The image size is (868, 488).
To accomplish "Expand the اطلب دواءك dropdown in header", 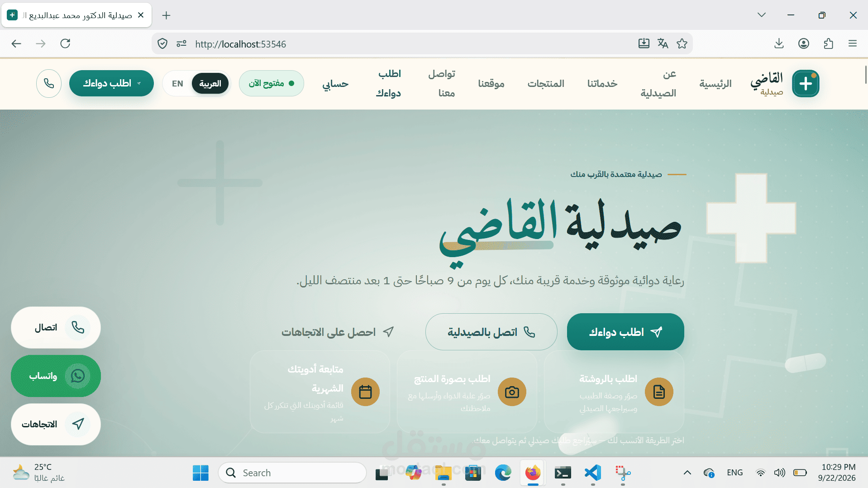I will point(111,83).
